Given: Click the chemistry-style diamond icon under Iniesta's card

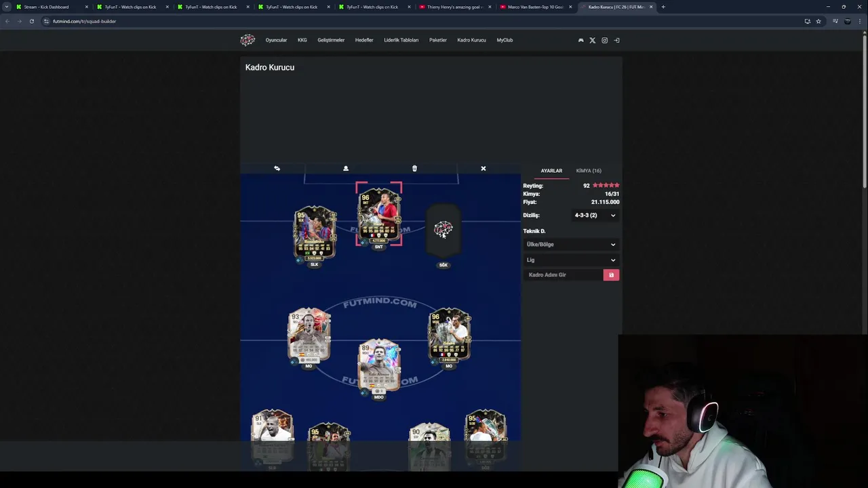Looking at the screenshot, I should tap(293, 362).
